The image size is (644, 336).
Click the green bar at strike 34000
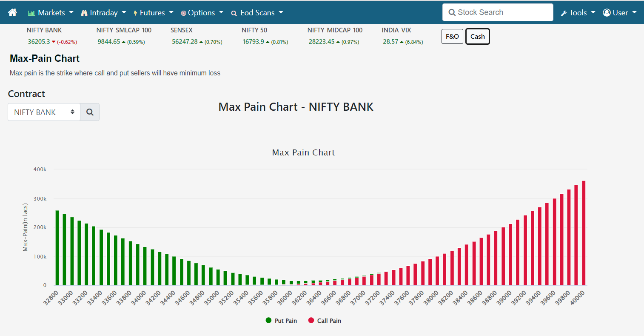coord(145,266)
